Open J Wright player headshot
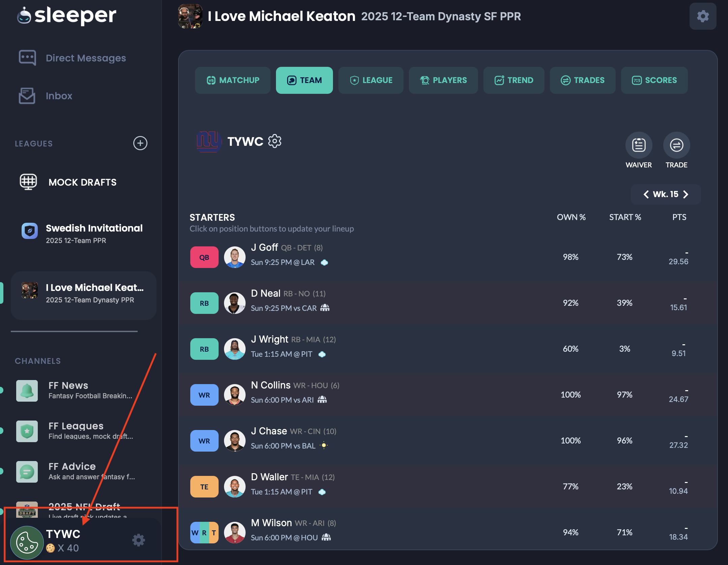 coord(234,349)
